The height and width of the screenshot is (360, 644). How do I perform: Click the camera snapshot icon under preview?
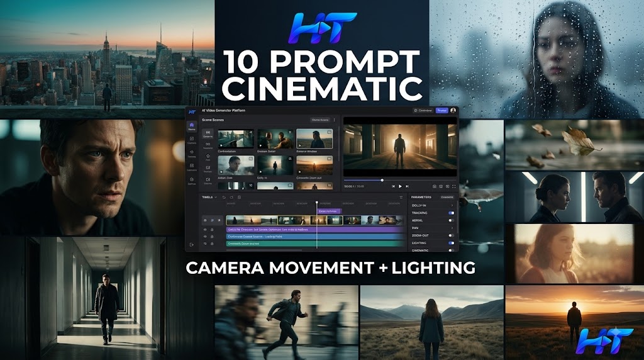[x=434, y=186]
